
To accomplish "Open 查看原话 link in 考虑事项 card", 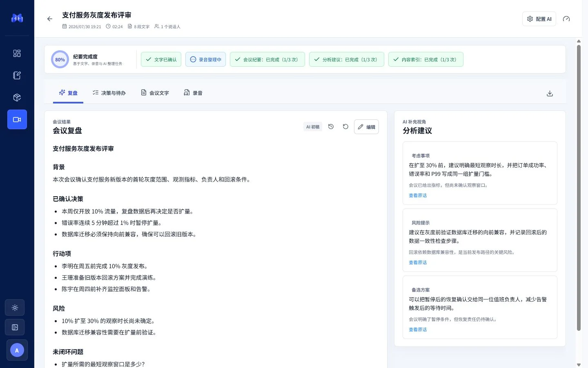I will point(418,195).
